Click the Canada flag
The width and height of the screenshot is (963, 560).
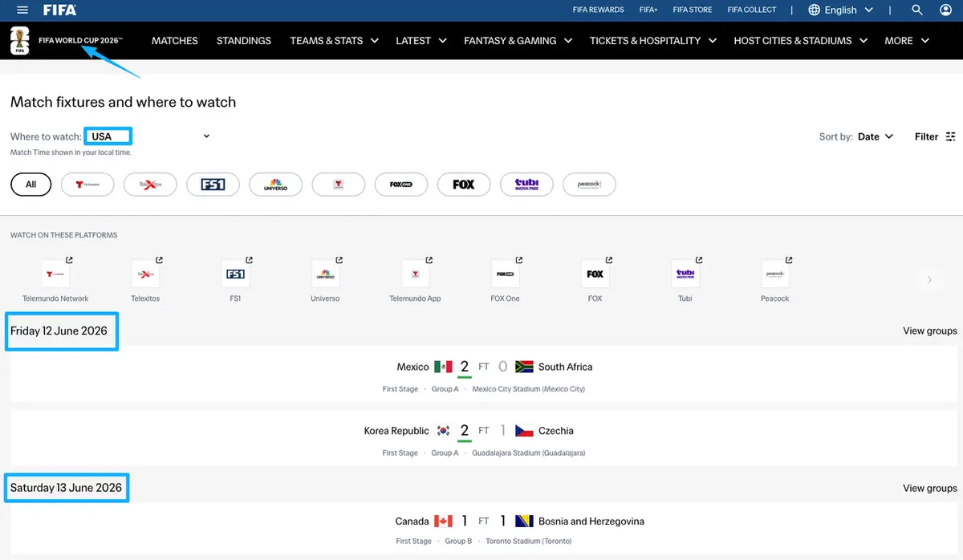click(x=443, y=521)
